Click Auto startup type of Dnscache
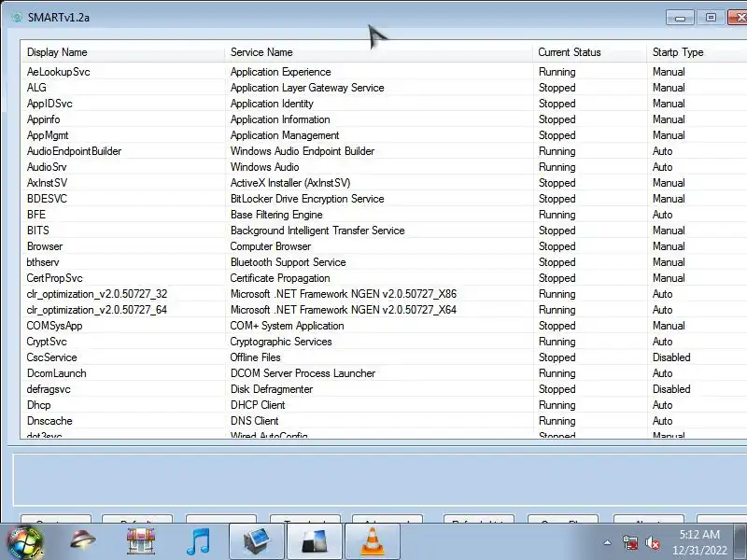This screenshot has width=747, height=560. pyautogui.click(x=662, y=421)
